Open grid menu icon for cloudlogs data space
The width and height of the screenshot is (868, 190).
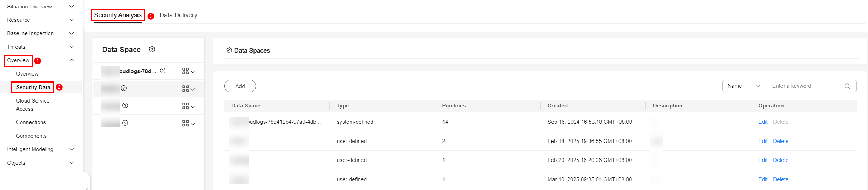click(x=188, y=71)
